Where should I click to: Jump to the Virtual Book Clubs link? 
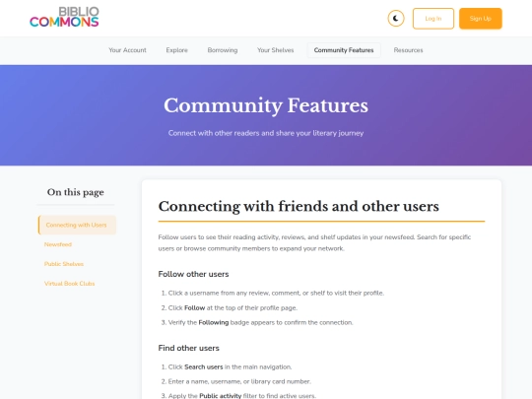click(x=70, y=284)
